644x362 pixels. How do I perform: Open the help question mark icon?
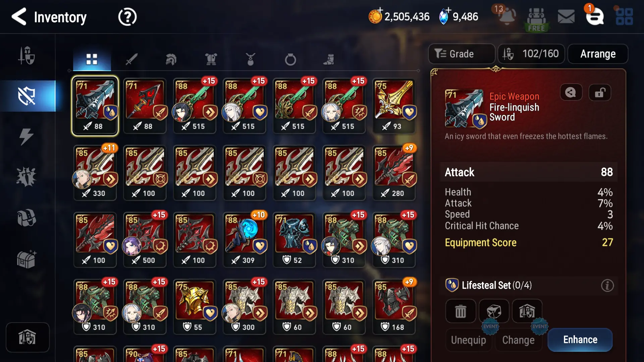[x=127, y=17]
